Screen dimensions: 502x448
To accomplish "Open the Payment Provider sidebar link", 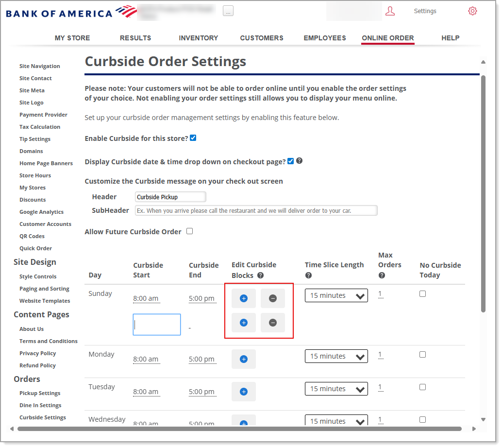I will tap(43, 115).
